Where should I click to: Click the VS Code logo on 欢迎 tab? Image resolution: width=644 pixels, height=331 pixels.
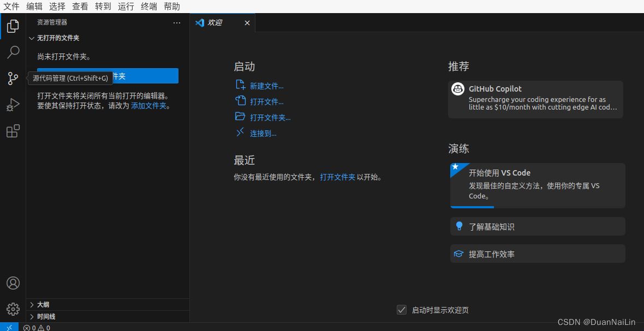point(200,23)
